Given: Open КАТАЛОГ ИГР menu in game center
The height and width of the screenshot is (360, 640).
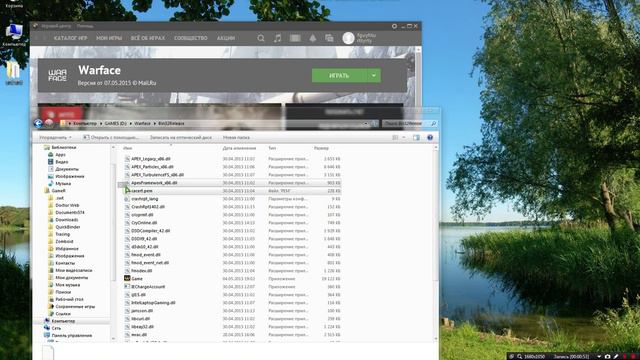Looking at the screenshot, I should (71, 38).
